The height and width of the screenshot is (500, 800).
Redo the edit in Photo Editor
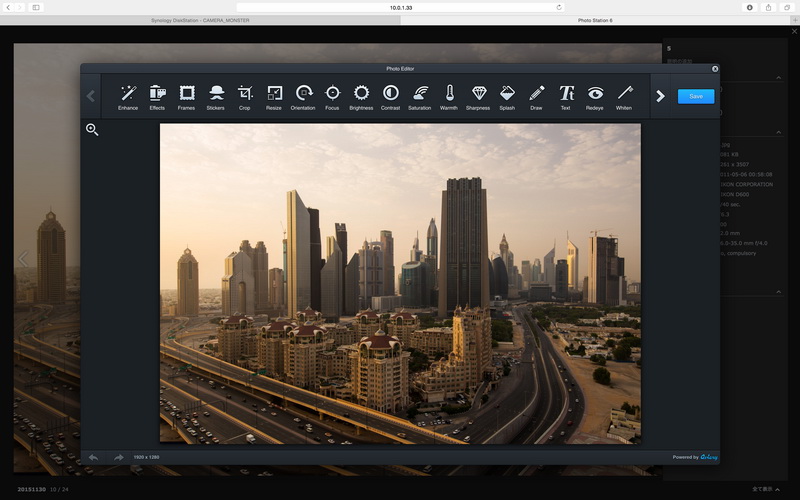tap(118, 458)
